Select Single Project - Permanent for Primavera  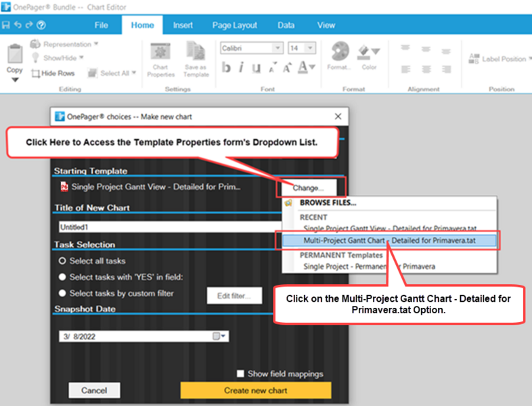tap(369, 267)
